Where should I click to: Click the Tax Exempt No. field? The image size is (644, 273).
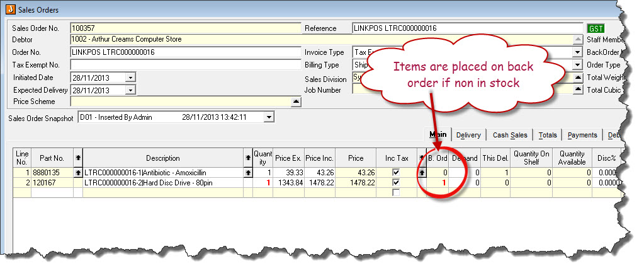tap(186, 65)
